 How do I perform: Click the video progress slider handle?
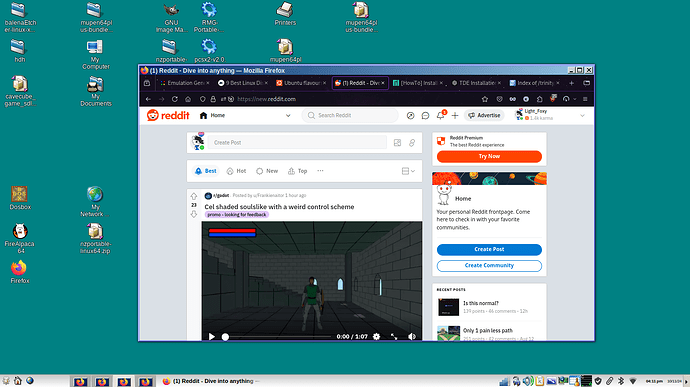tap(225, 337)
